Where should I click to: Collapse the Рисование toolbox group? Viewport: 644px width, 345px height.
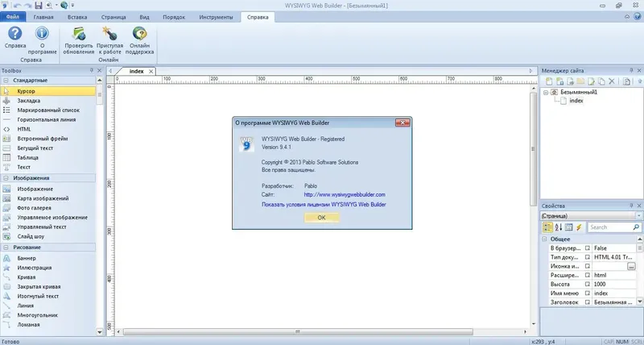click(6, 247)
